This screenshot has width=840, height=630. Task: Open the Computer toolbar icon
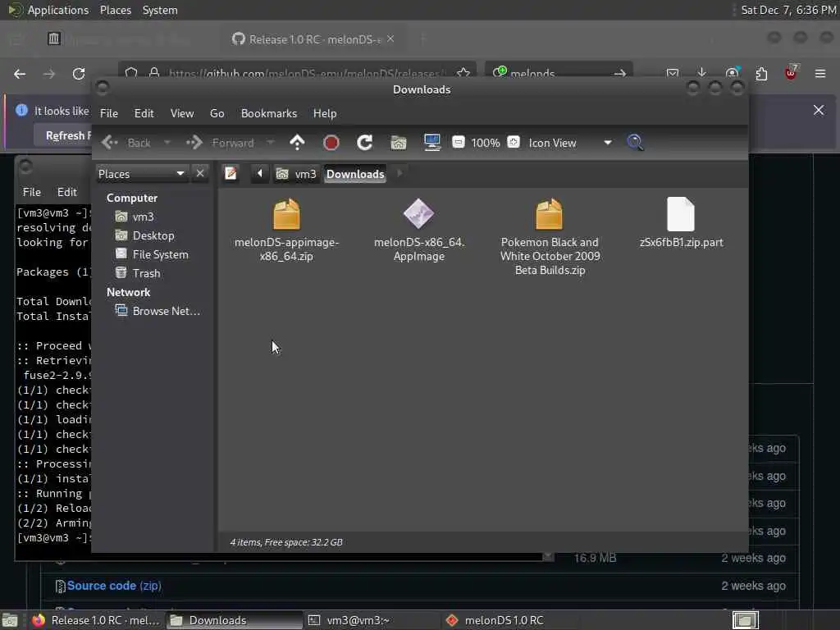[x=432, y=143]
